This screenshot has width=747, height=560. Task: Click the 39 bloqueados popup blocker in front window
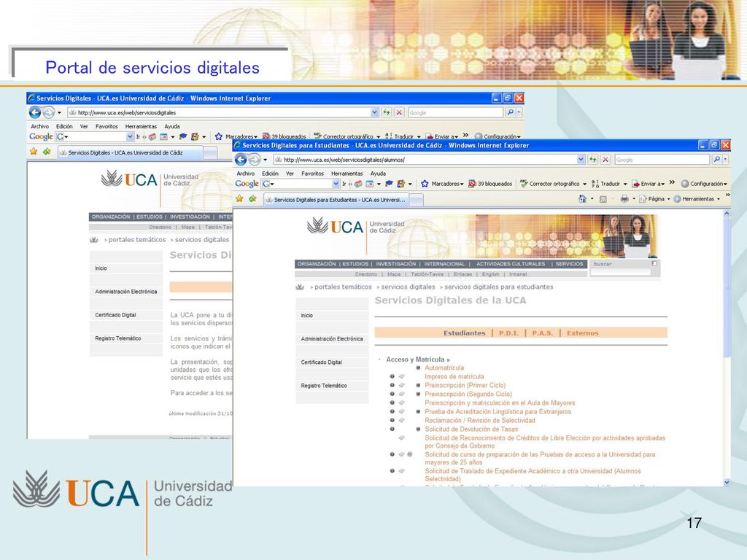coord(490,184)
